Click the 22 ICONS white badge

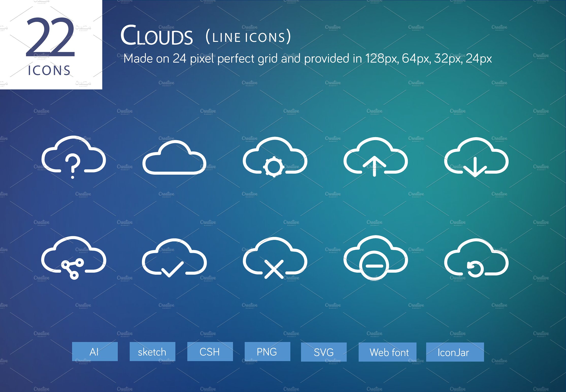51,45
